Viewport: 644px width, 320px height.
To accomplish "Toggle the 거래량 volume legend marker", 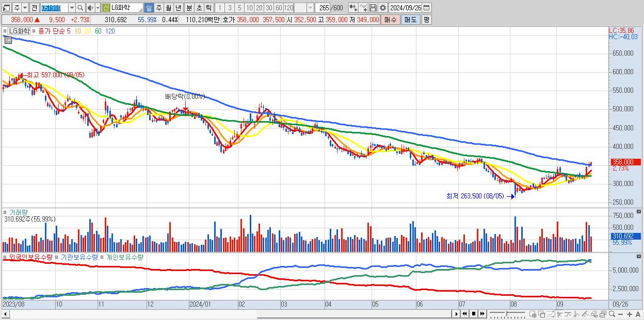I will (x=5, y=212).
